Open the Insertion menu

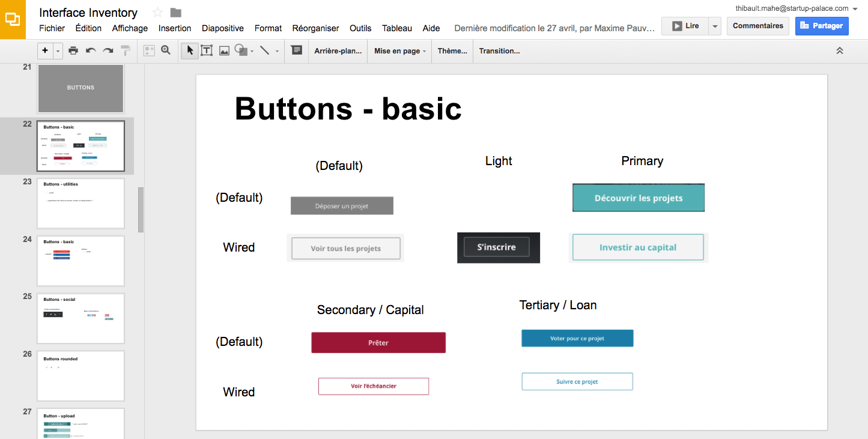tap(175, 28)
